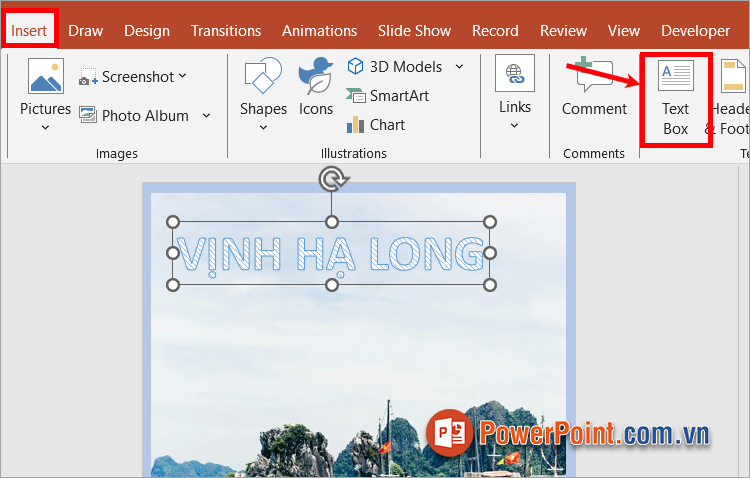Image resolution: width=750 pixels, height=478 pixels.
Task: Expand the Screenshot dropdown arrow
Action: tap(183, 76)
